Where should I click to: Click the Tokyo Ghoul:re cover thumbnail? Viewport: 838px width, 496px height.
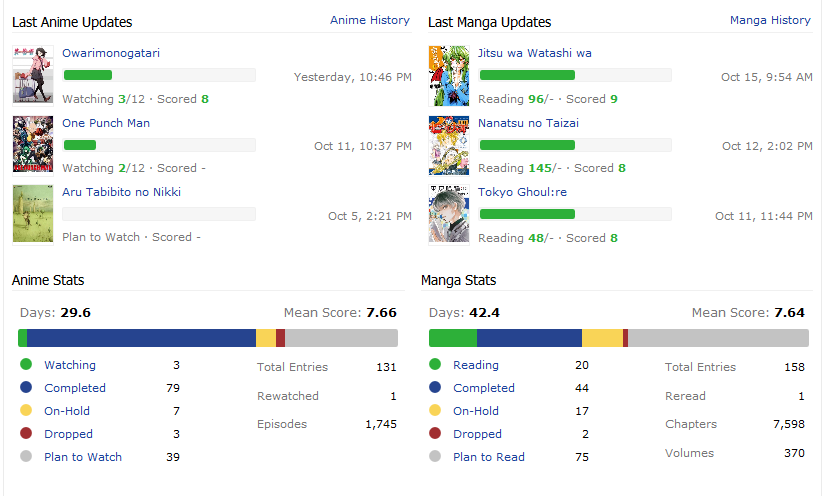point(449,214)
